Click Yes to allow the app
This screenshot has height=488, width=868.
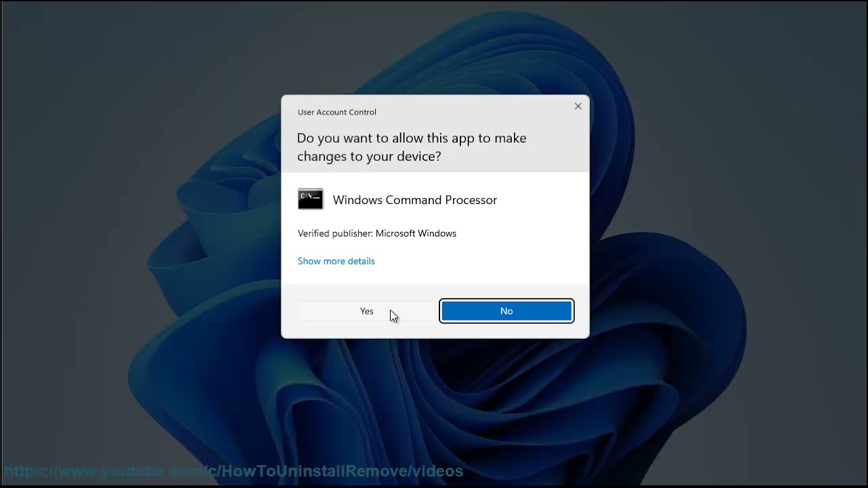[x=366, y=311]
